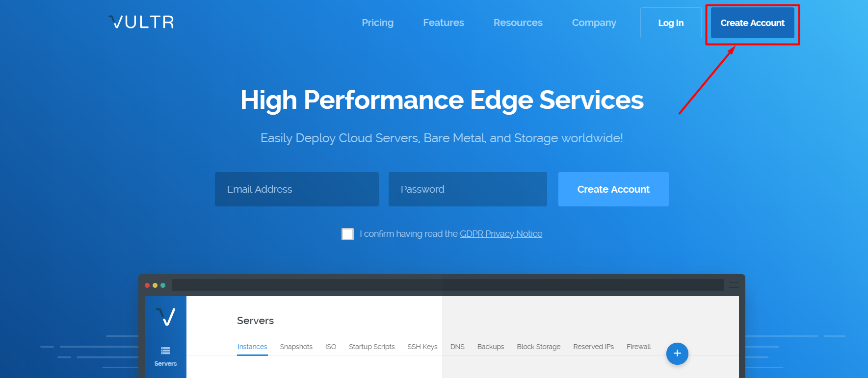This screenshot has height=378, width=868.
Task: Click the Log In button
Action: (x=671, y=23)
